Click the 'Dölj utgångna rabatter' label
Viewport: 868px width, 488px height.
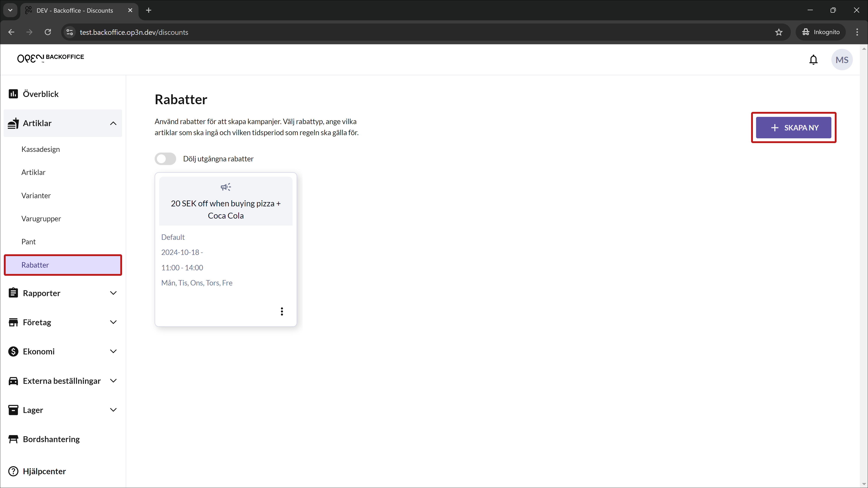pyautogui.click(x=218, y=159)
